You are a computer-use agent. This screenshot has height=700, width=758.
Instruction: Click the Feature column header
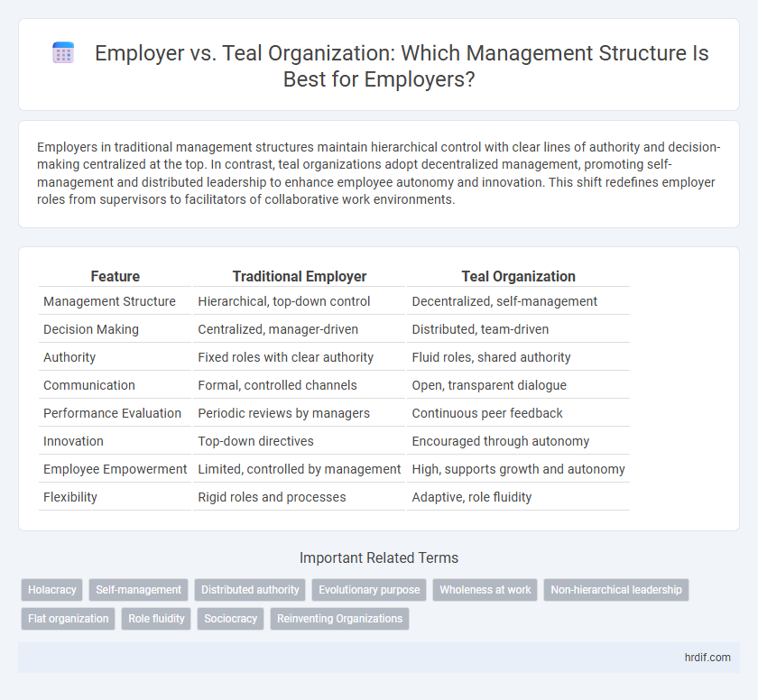(116, 276)
